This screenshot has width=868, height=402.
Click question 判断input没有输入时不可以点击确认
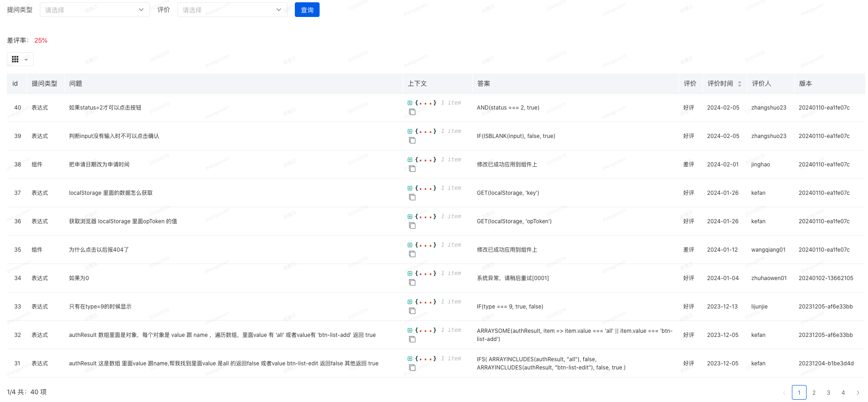(x=114, y=136)
